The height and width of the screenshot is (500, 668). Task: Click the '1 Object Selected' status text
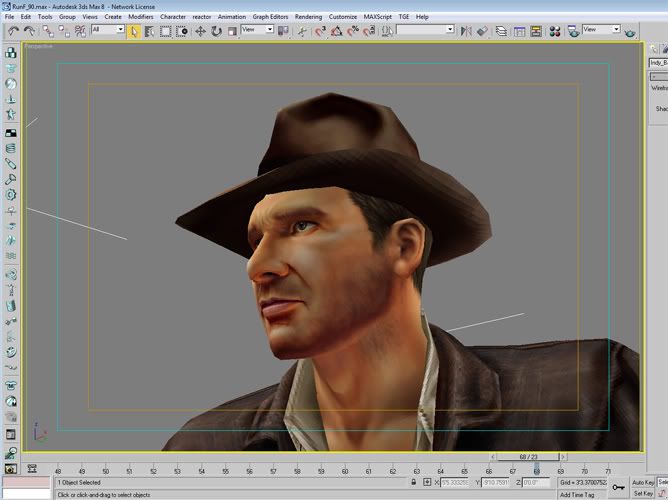(x=79, y=483)
